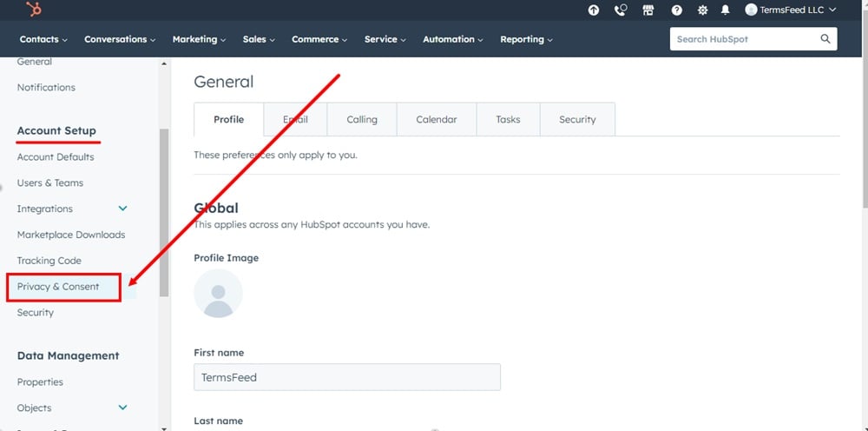Switch to the Tasks tab
868x431 pixels.
pyautogui.click(x=508, y=119)
